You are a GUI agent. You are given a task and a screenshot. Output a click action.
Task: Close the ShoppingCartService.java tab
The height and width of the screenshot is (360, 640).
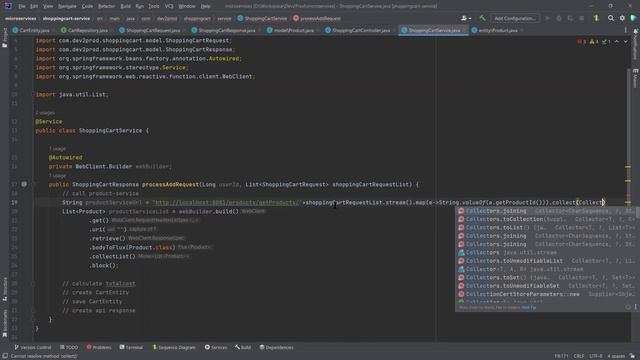[464, 31]
